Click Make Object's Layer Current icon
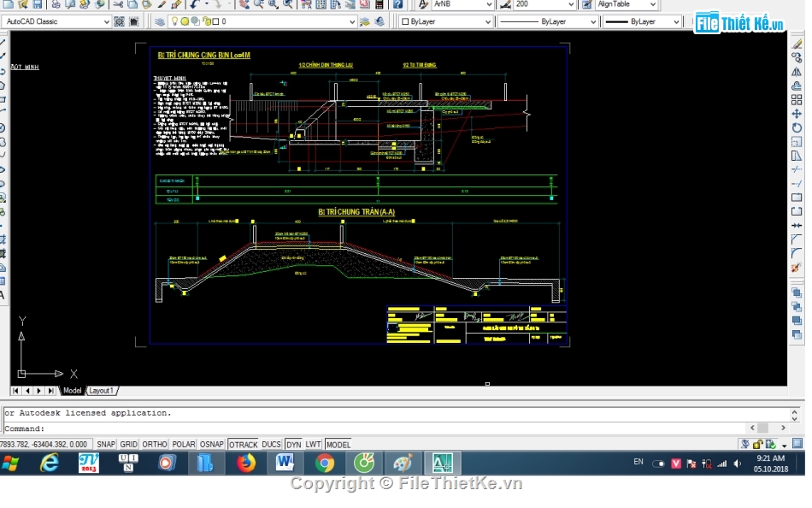The width and height of the screenshot is (812, 508). tap(365, 21)
